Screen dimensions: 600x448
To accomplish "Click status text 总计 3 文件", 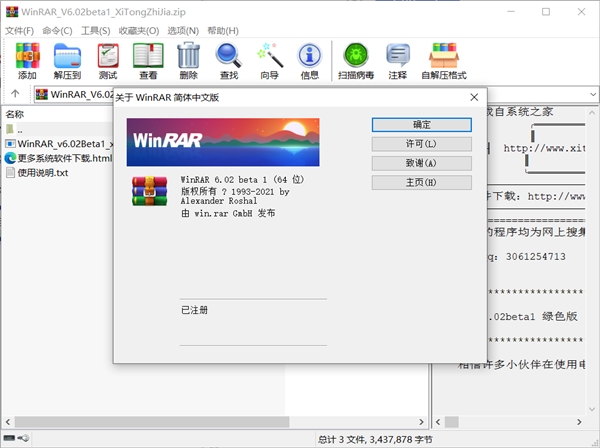I will [375, 440].
